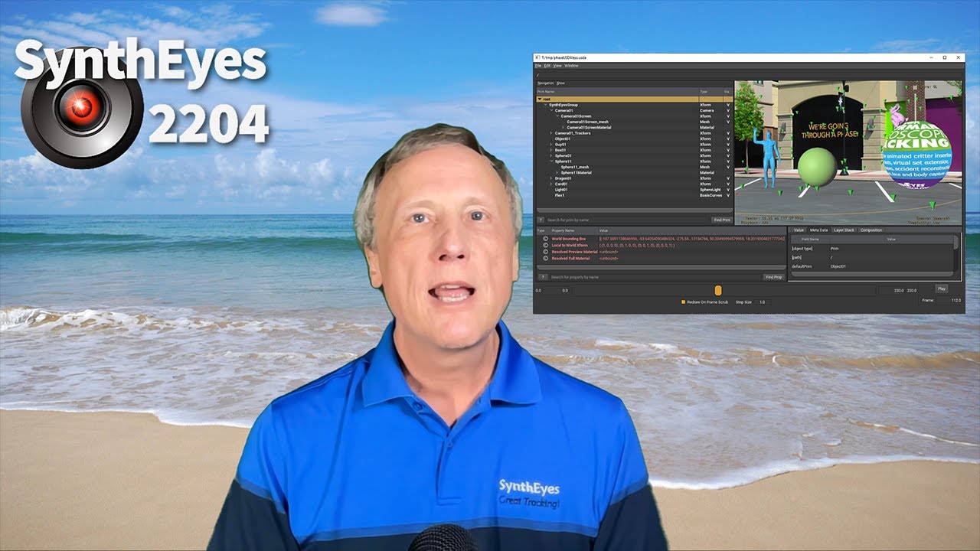Collapse the SynthEyesGroup prim
The height and width of the screenshot is (551, 980).
[x=546, y=105]
